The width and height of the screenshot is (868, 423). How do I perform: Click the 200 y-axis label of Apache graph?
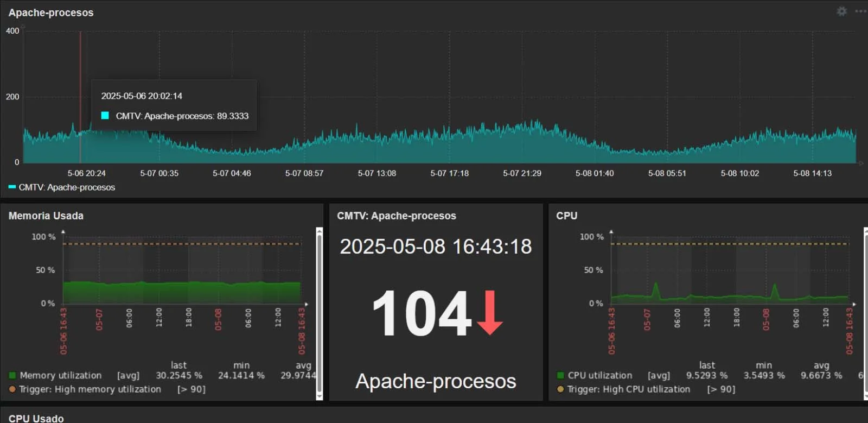pyautogui.click(x=12, y=97)
